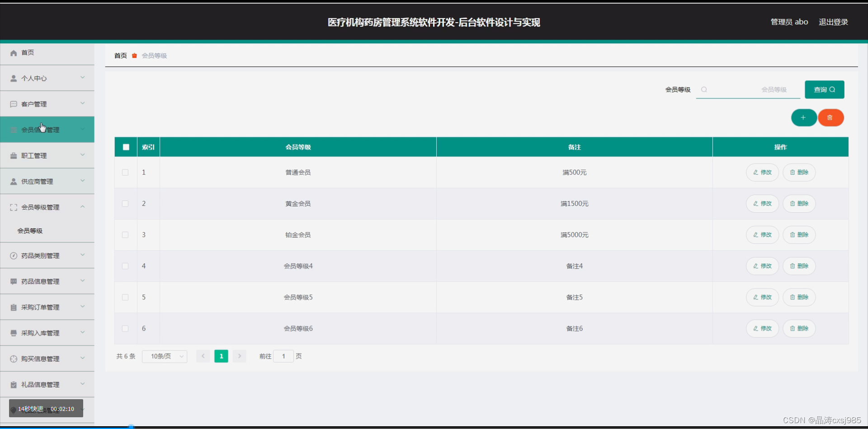This screenshot has height=429, width=868.
Task: Select page 1 in pagination
Action: tap(221, 356)
